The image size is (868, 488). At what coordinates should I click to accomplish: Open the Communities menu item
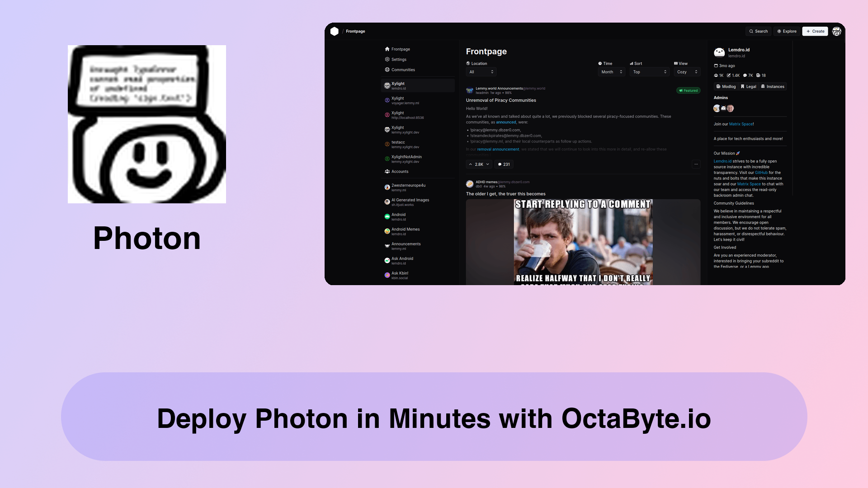pos(403,70)
